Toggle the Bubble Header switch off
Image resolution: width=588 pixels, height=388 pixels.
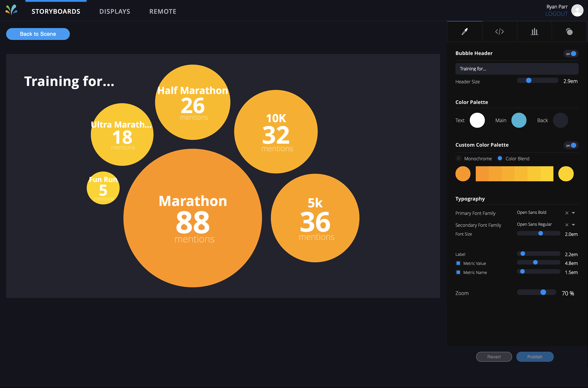point(571,54)
